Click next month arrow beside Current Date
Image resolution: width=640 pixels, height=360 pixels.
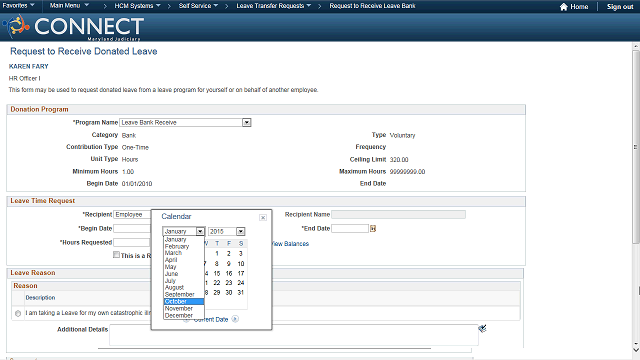235,319
